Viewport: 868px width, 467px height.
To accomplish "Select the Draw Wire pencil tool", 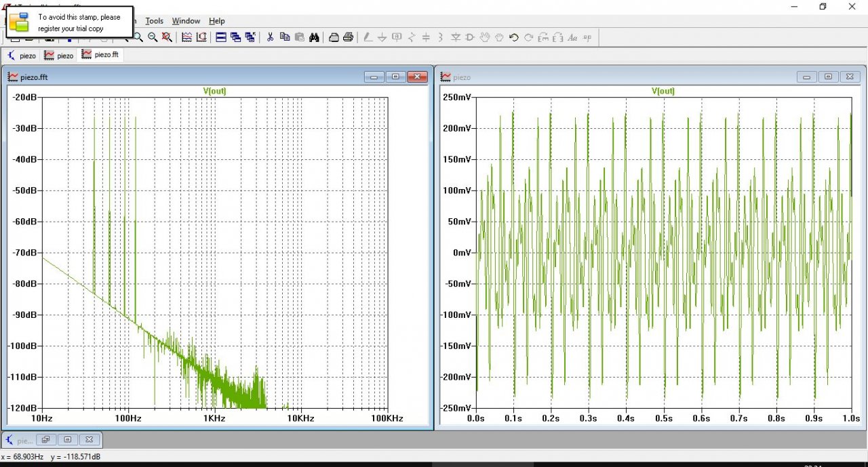I will [x=368, y=37].
